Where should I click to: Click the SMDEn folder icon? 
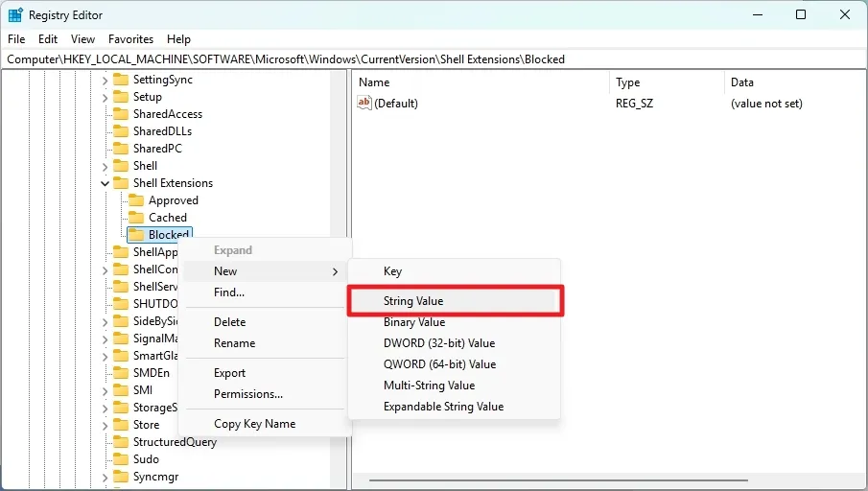tap(121, 373)
